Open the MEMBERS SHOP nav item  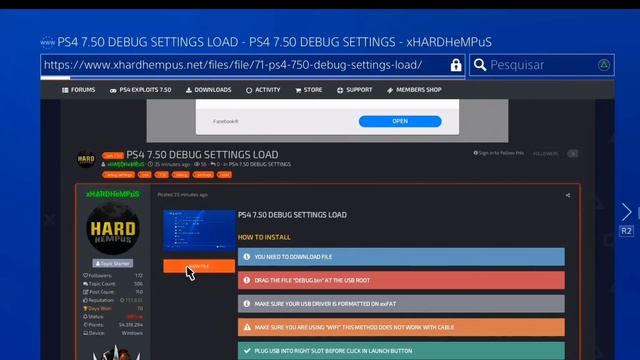[414, 90]
